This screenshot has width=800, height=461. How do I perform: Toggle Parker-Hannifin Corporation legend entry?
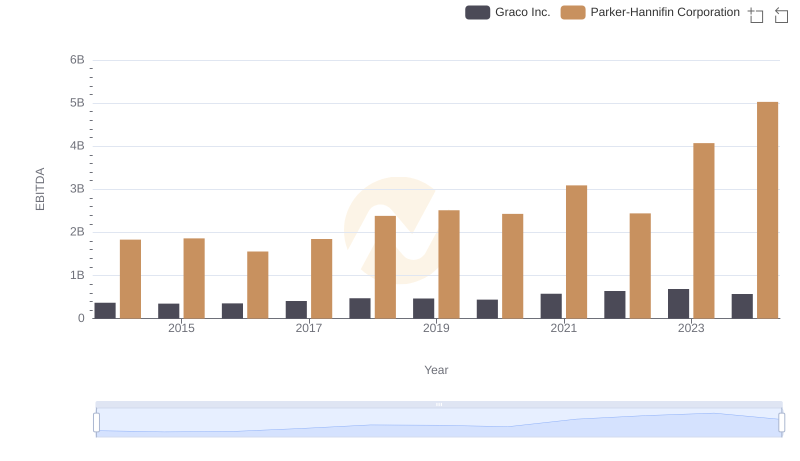tap(650, 12)
